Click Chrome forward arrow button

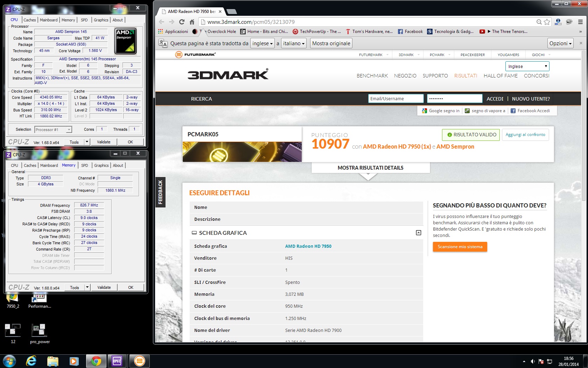point(171,22)
